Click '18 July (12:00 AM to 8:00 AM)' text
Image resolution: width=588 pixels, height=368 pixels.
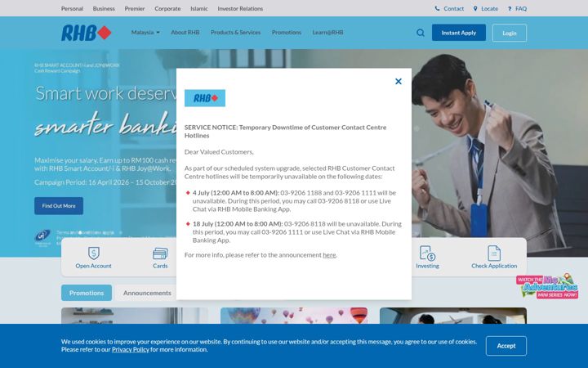pyautogui.click(x=238, y=224)
